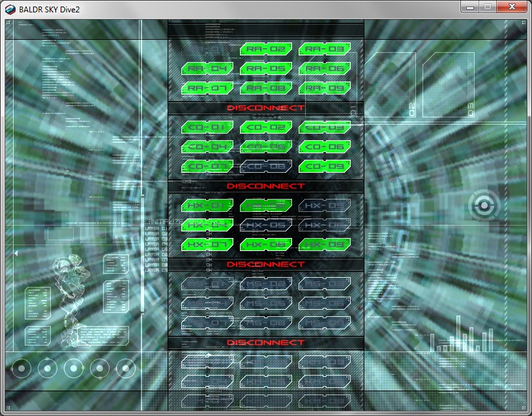Viewport: 532px width, 416px height.
Task: Launch the CO-05 stage
Action: pyautogui.click(x=266, y=147)
